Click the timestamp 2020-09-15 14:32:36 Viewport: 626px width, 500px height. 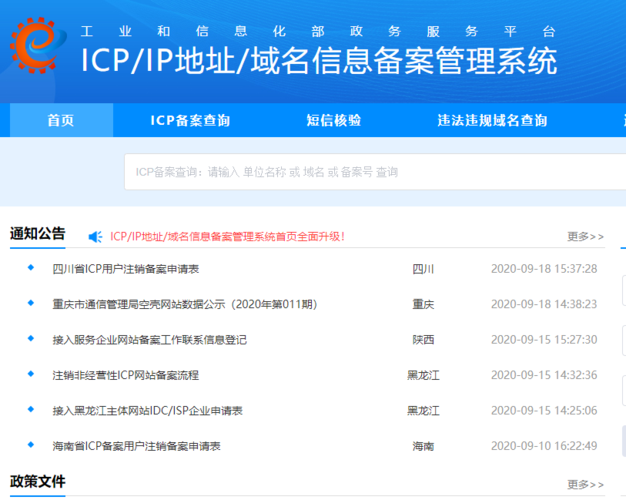(544, 375)
